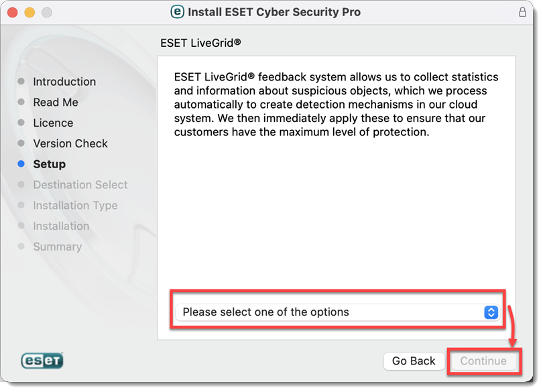This screenshot has width=543, height=392.
Task: Select the Read Me step
Action: coord(56,102)
